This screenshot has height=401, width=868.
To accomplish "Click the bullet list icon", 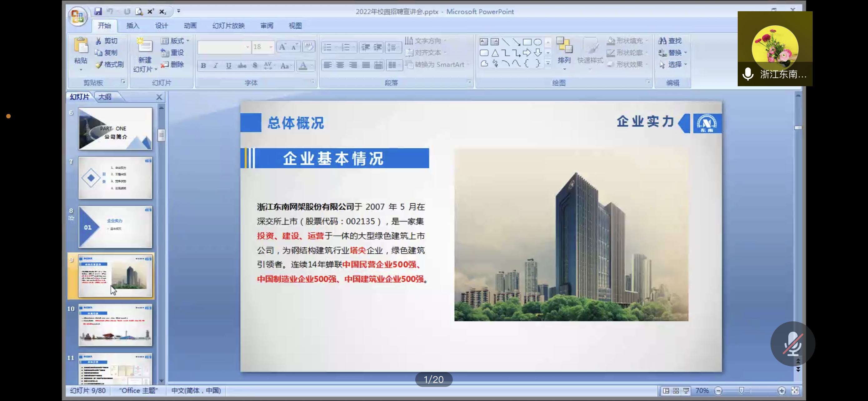I will [327, 47].
